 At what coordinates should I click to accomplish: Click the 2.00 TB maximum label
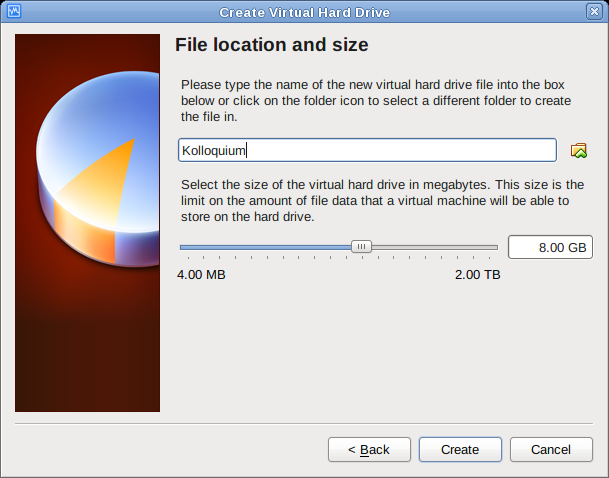[x=477, y=275]
